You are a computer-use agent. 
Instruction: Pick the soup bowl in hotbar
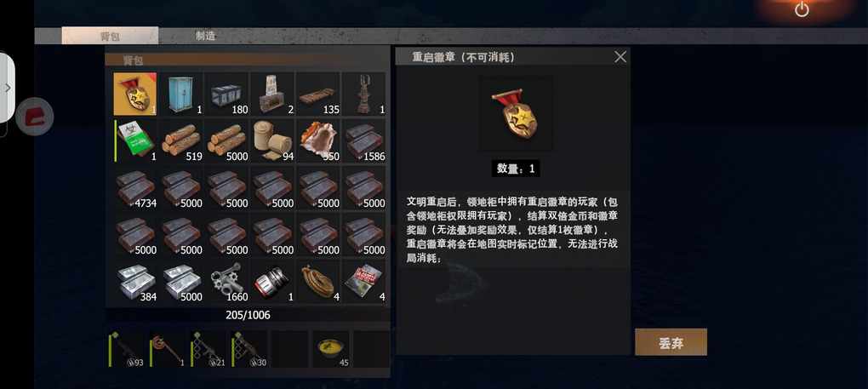[330, 349]
